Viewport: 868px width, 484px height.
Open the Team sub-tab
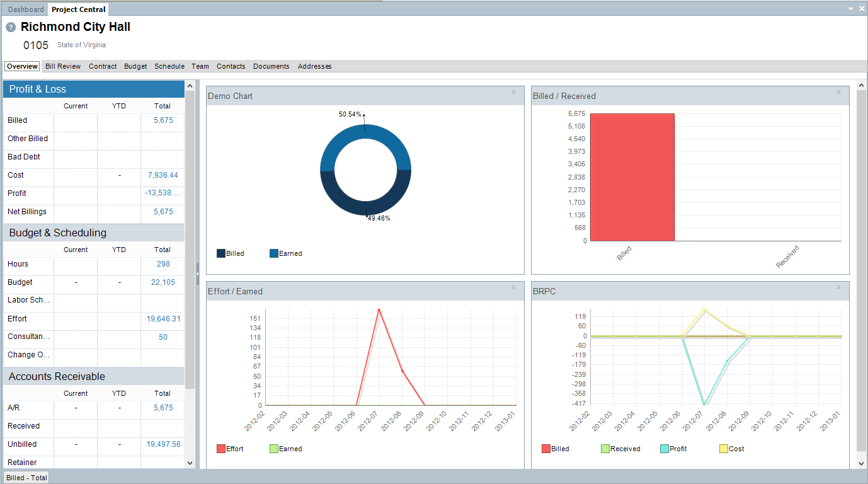point(200,66)
